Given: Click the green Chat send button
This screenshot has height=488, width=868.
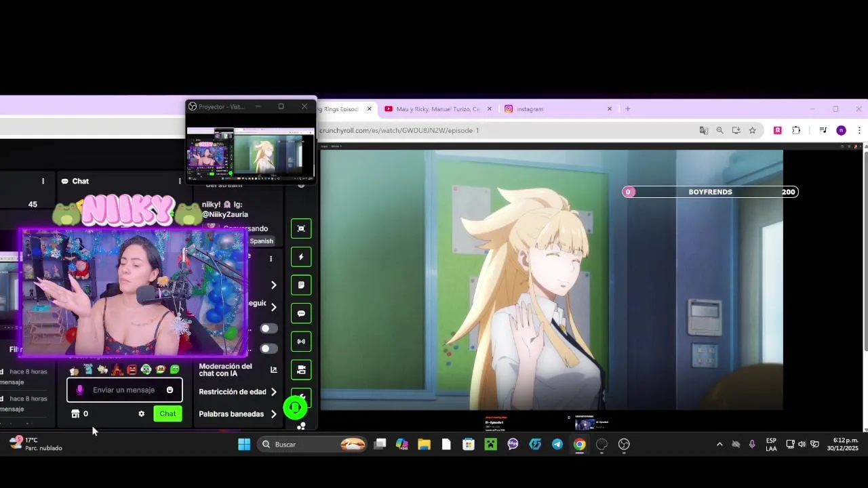Looking at the screenshot, I should [x=167, y=413].
